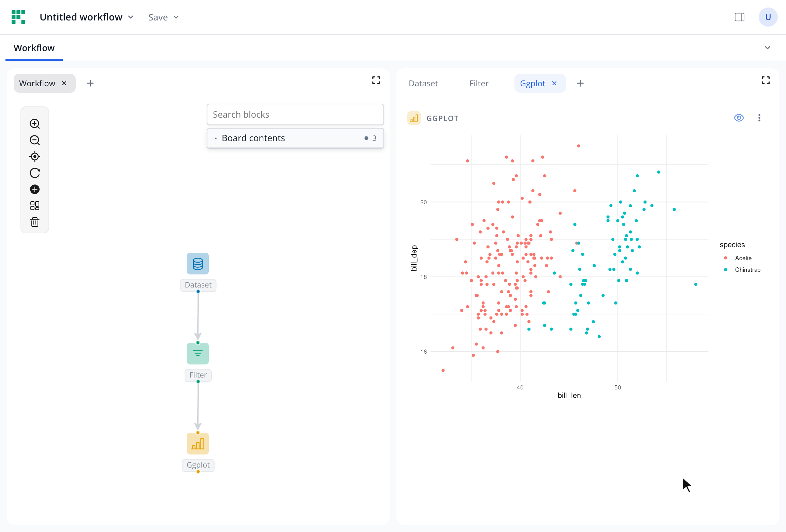Viewport: 786px width, 532px height.
Task: Click the Adelie red legend dot
Action: (726, 258)
